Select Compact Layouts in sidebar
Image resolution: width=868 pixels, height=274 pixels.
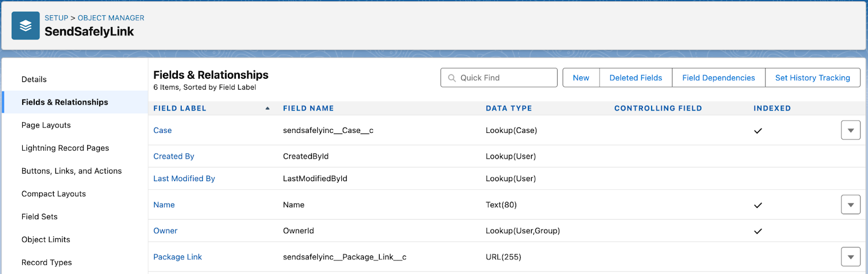54,194
